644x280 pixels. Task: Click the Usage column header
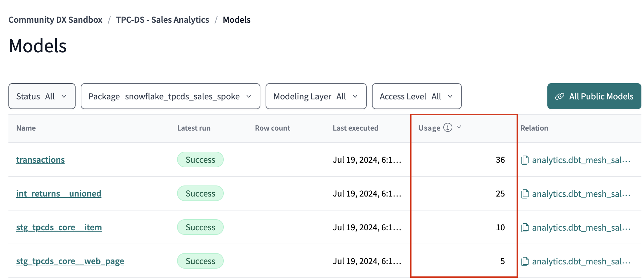(429, 128)
